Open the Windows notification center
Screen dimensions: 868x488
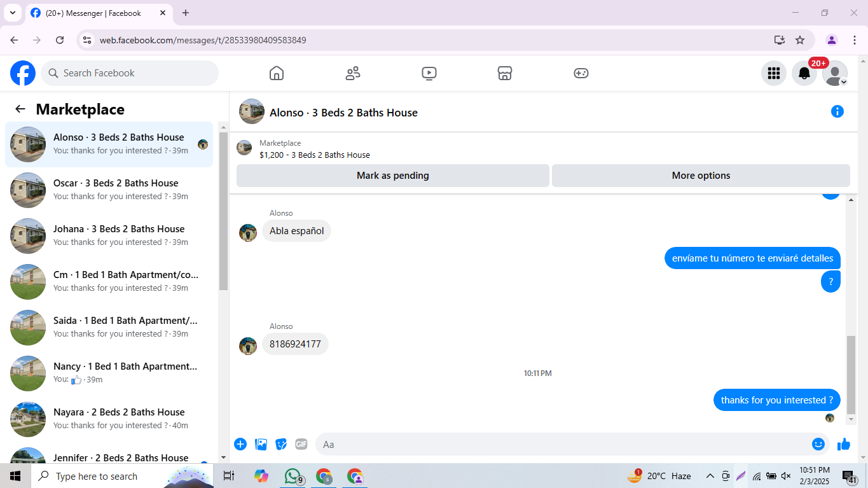pos(850,476)
